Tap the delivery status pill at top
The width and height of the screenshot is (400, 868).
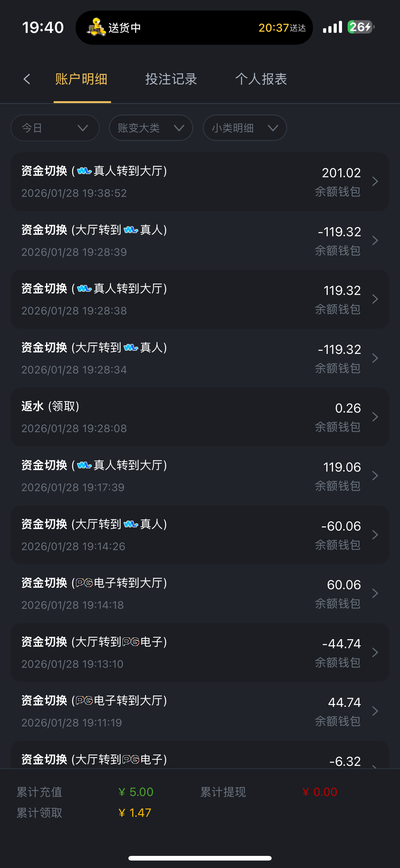point(194,28)
